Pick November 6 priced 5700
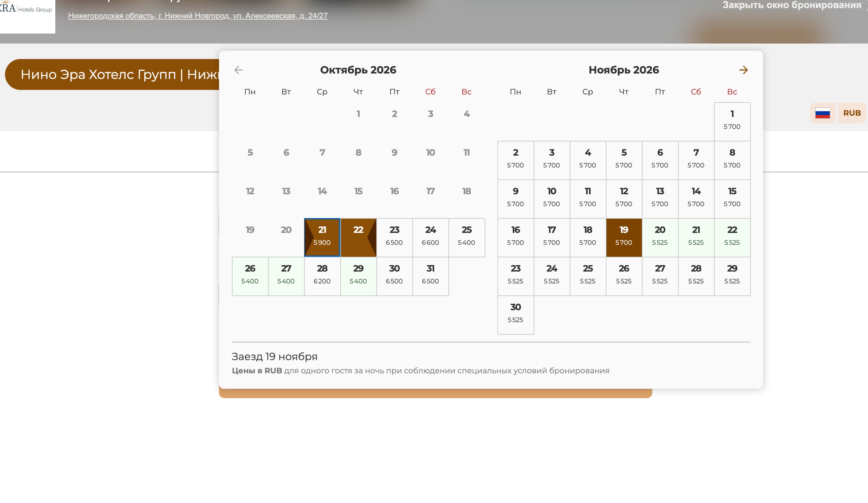Viewport: 868px width, 503px height. [660, 160]
